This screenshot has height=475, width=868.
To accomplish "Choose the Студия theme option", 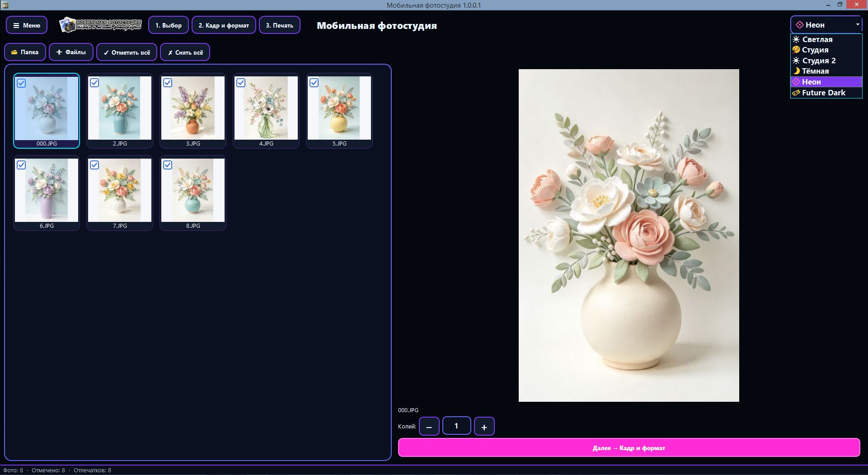I will [x=826, y=50].
